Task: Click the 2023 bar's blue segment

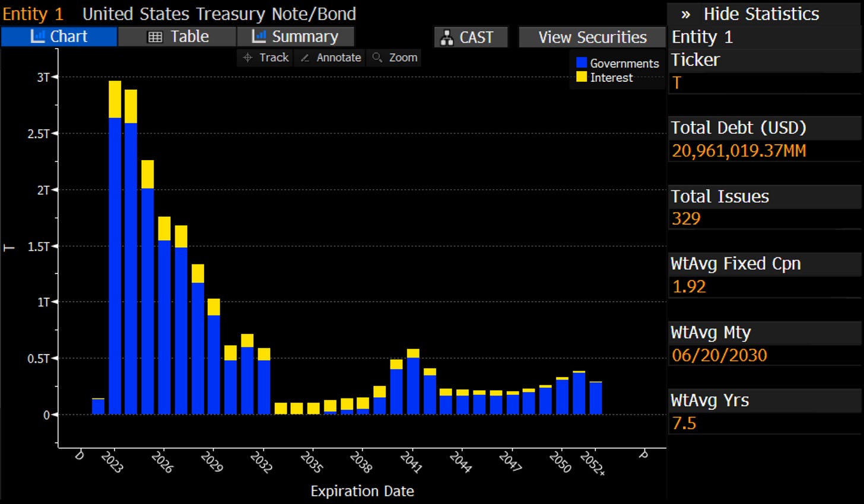Action: (115, 266)
